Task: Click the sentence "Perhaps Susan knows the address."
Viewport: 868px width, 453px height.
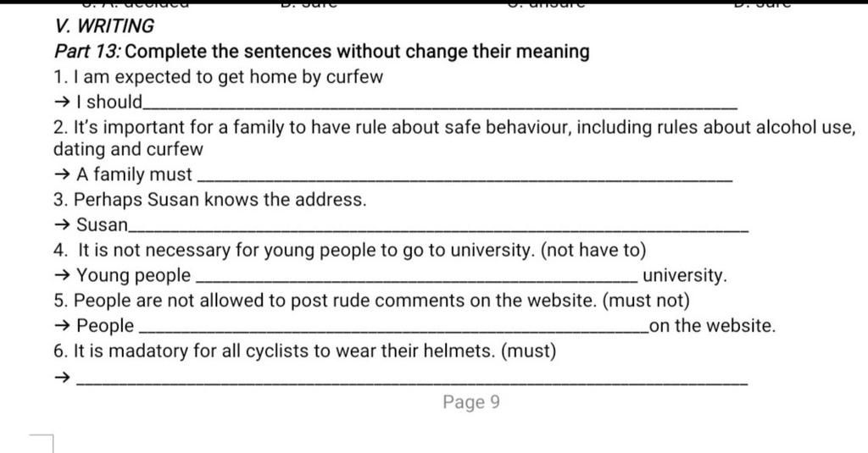Action: (x=220, y=200)
